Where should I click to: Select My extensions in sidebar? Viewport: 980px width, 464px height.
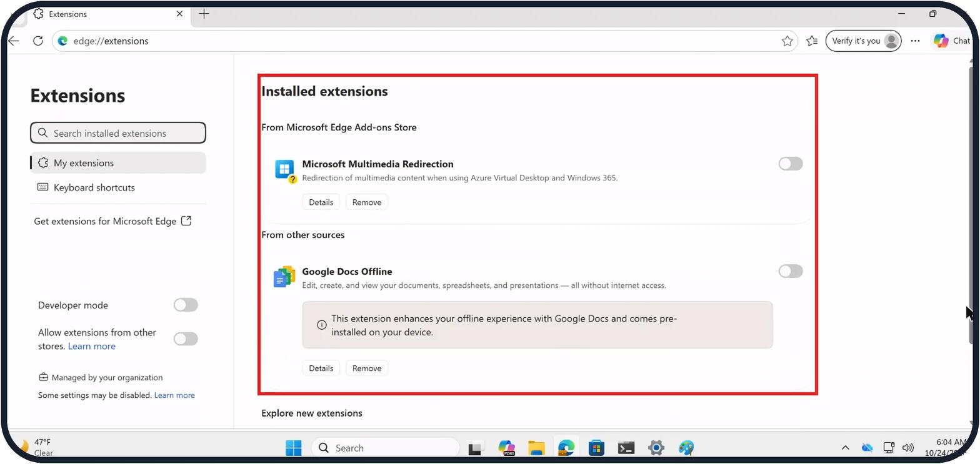118,163
